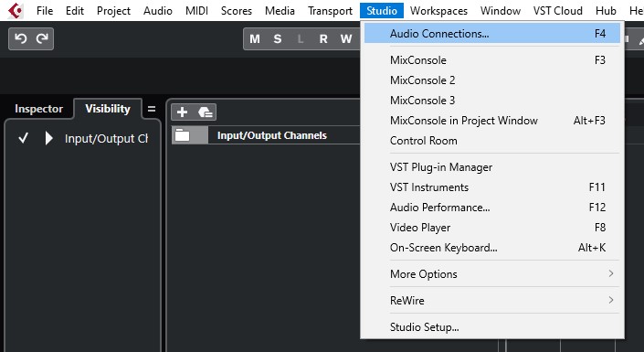644x352 pixels.
Task: Toggle the Mute M state button
Action: coord(255,39)
